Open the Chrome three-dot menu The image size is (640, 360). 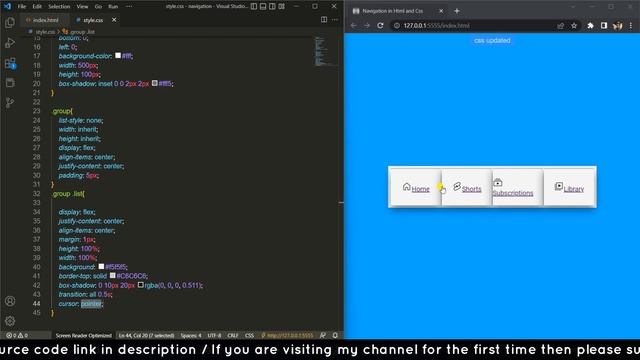(x=631, y=25)
